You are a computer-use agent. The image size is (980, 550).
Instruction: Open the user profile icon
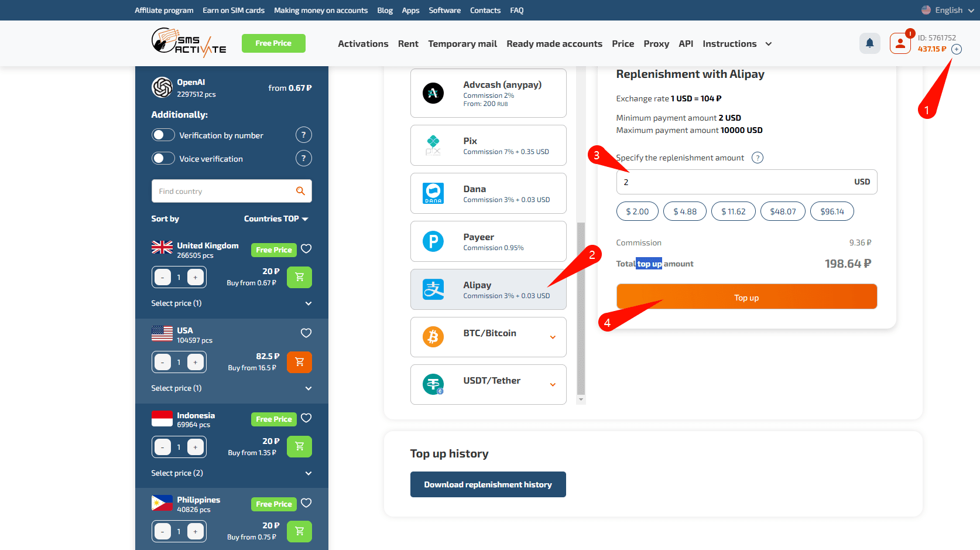tap(900, 43)
